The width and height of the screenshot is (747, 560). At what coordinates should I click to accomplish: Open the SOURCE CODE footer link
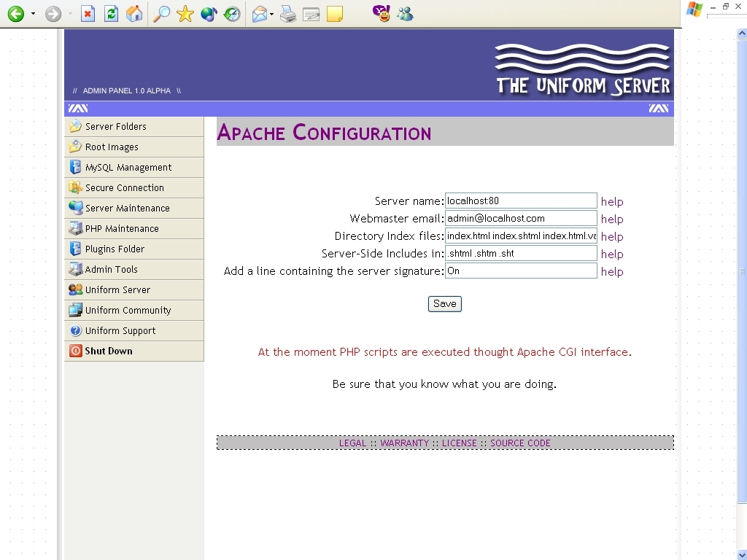tap(520, 443)
